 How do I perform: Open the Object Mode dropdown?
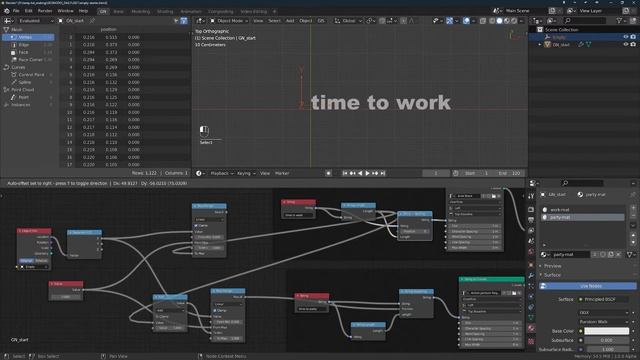(x=229, y=20)
